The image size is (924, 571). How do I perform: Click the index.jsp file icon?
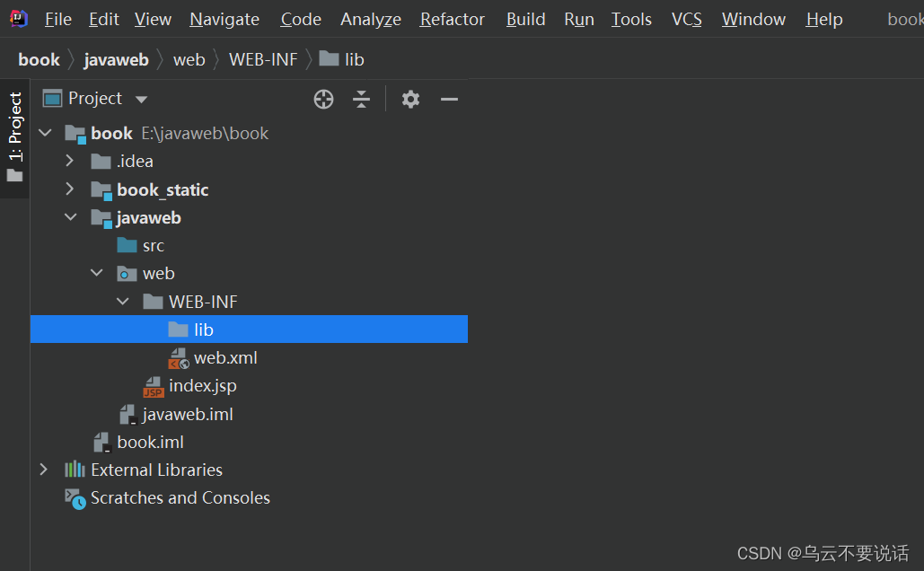154,387
